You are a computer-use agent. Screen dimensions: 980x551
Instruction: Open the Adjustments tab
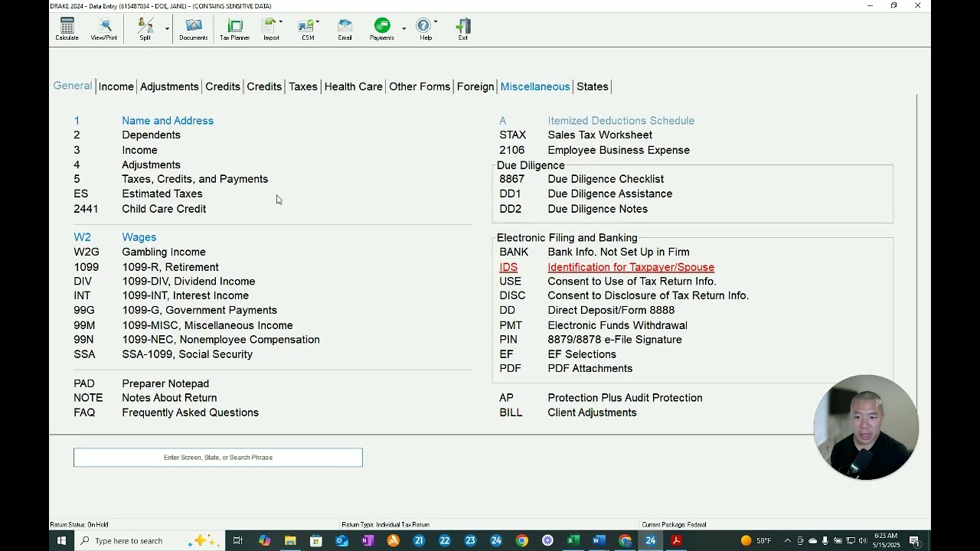coord(169,86)
